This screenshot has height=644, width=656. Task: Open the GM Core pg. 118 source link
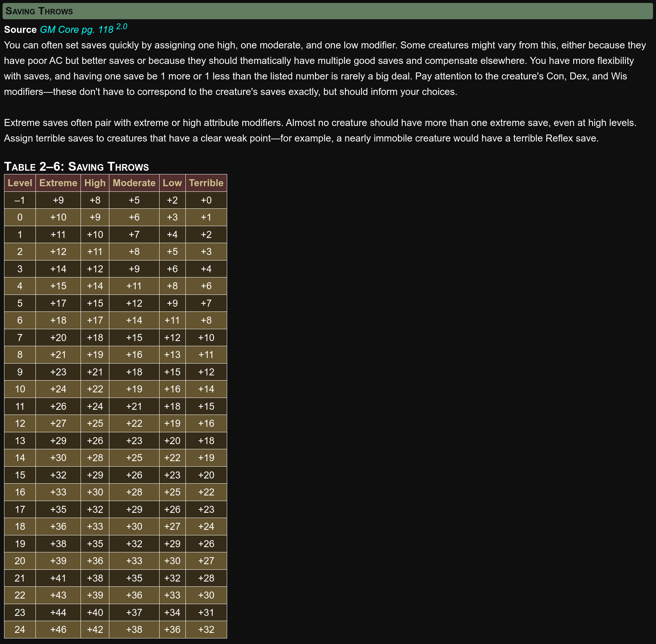(76, 30)
